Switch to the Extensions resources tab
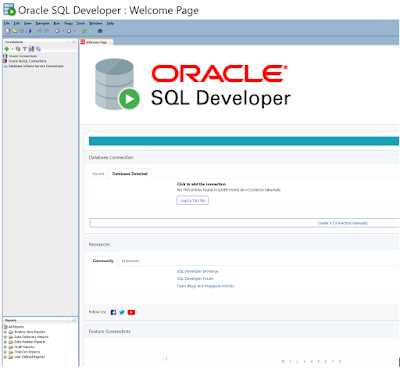This screenshot has width=400, height=370. click(130, 261)
